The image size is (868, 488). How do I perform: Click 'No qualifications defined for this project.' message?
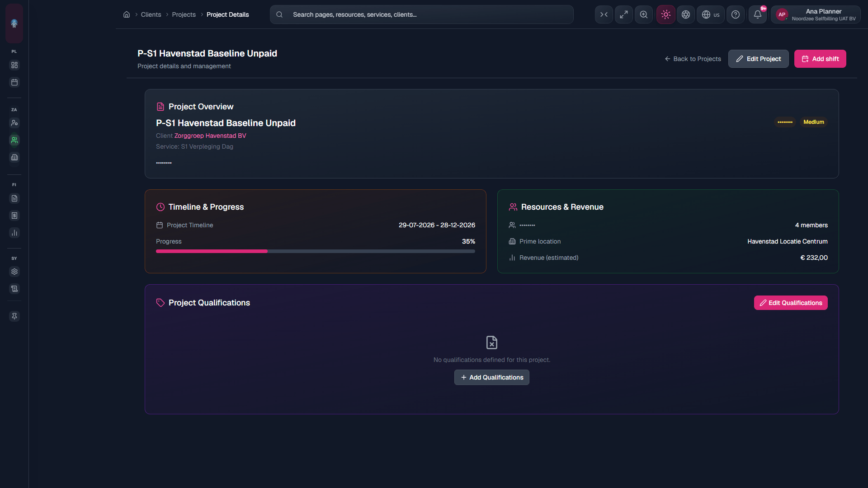pyautogui.click(x=492, y=360)
